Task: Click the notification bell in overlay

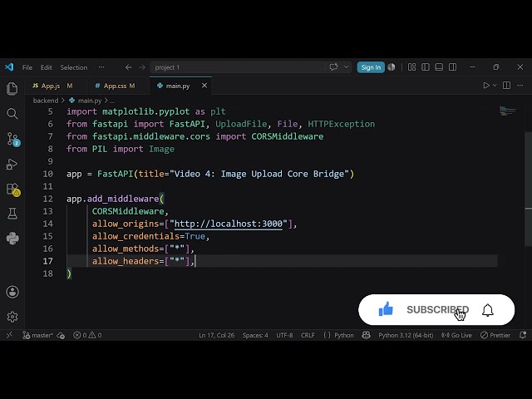Action: [488, 310]
